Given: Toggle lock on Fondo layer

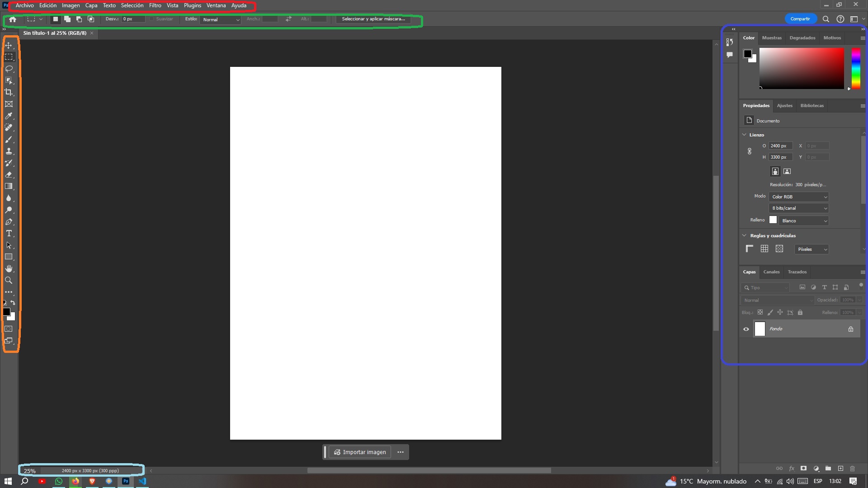Looking at the screenshot, I should 851,328.
